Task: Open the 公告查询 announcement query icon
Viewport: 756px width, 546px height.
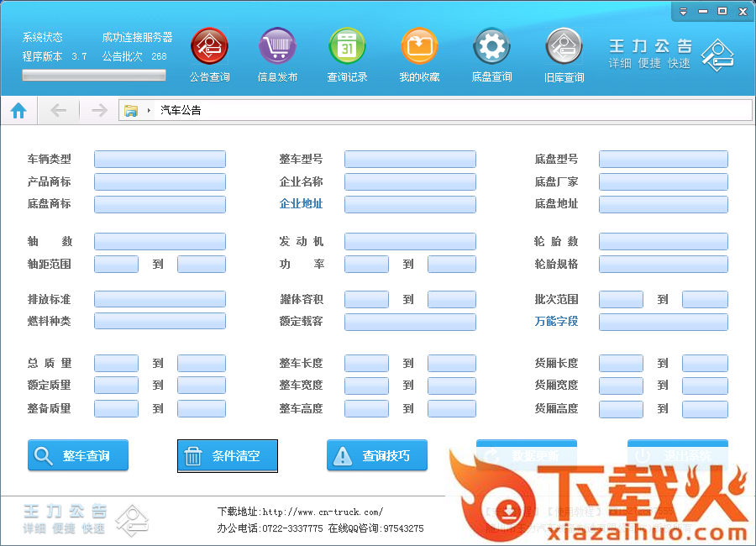Action: pos(209,46)
